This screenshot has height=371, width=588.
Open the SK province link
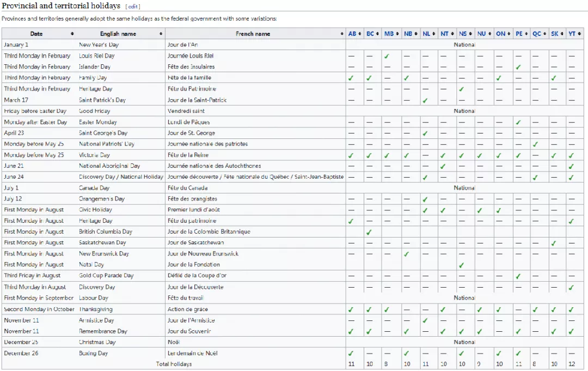pyautogui.click(x=554, y=34)
